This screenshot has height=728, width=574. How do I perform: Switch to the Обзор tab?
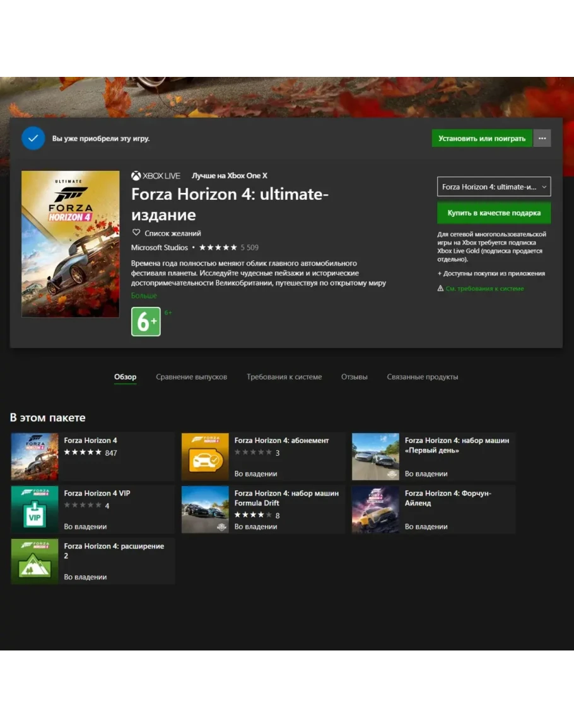(x=125, y=377)
